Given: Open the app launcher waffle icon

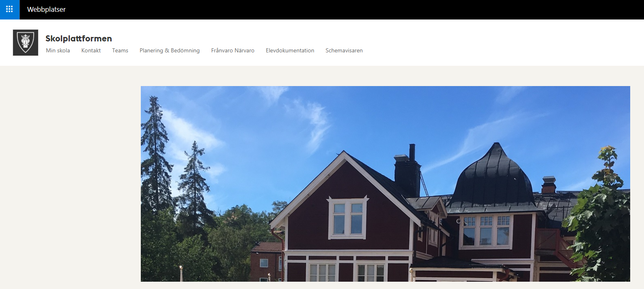Looking at the screenshot, I should click(x=10, y=9).
